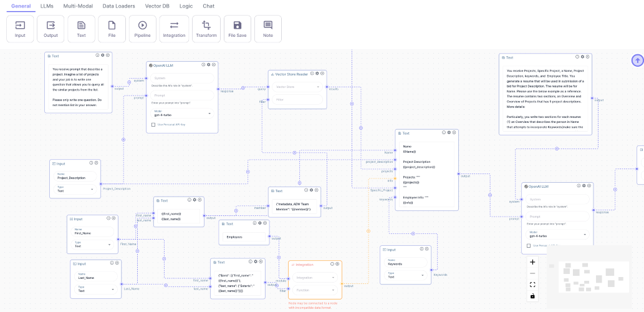Add an Integration node from the toolbar
This screenshot has width=644, height=312.
[174, 29]
